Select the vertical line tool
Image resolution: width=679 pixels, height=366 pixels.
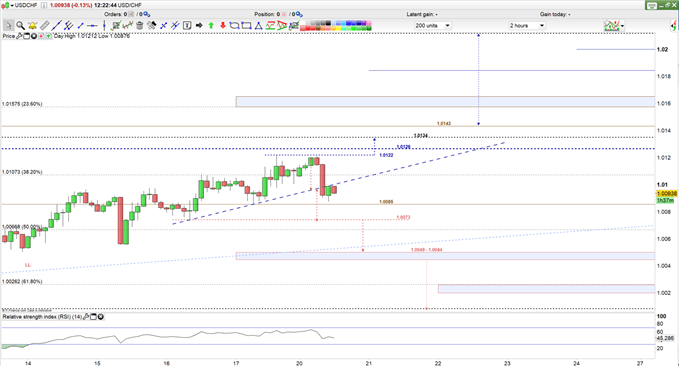(x=104, y=25)
